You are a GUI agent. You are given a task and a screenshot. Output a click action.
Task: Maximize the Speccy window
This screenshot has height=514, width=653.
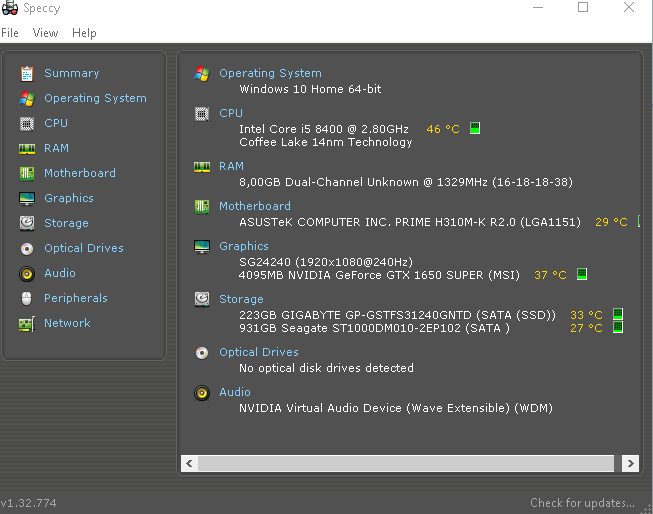point(583,7)
